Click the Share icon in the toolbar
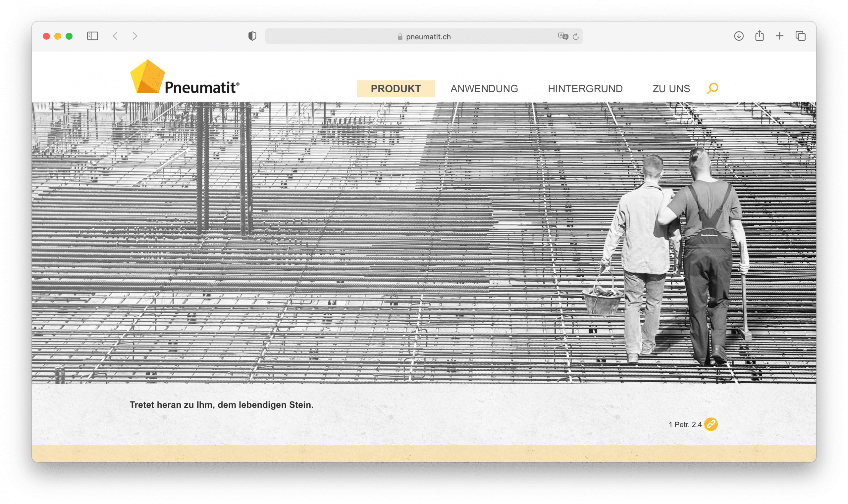 [x=759, y=36]
